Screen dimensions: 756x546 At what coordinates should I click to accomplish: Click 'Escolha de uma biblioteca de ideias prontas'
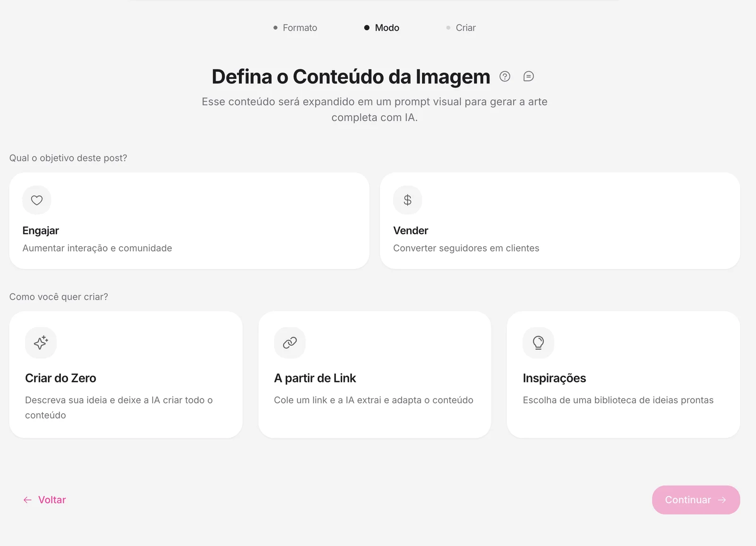(618, 400)
